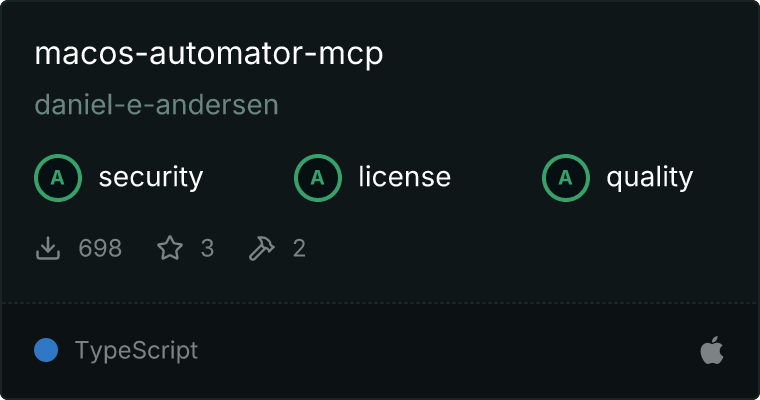Open the macos-automator-mcp title link
Screen dimensions: 760x400
[209, 53]
